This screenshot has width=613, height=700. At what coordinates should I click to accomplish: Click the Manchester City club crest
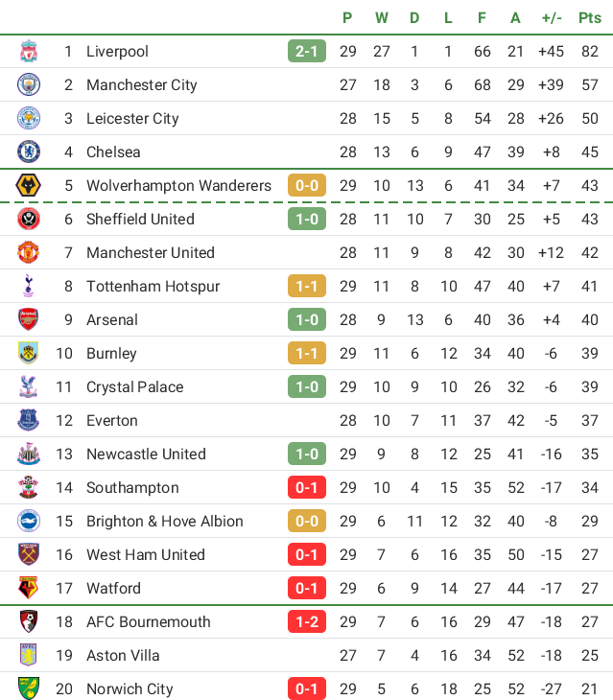coord(29,85)
